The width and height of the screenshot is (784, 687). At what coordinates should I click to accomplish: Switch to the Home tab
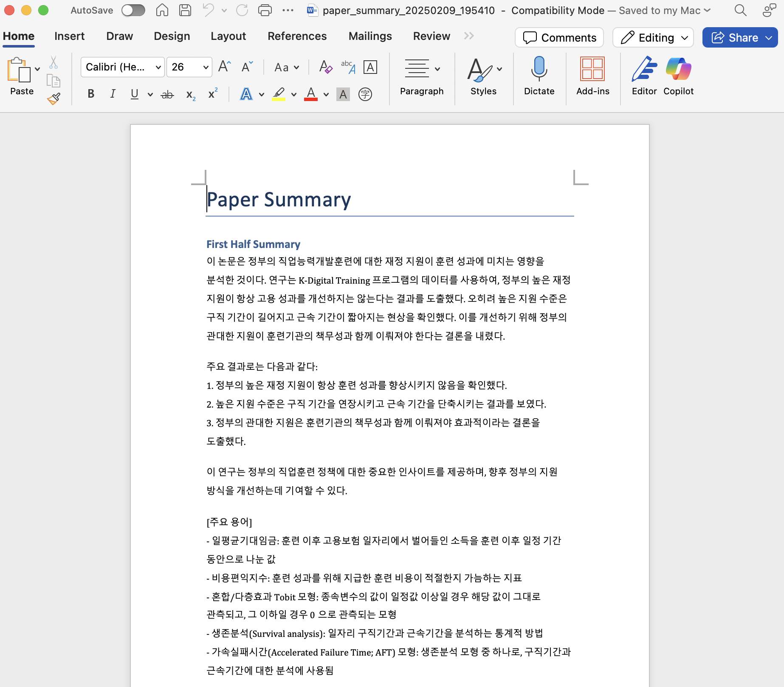click(x=19, y=37)
